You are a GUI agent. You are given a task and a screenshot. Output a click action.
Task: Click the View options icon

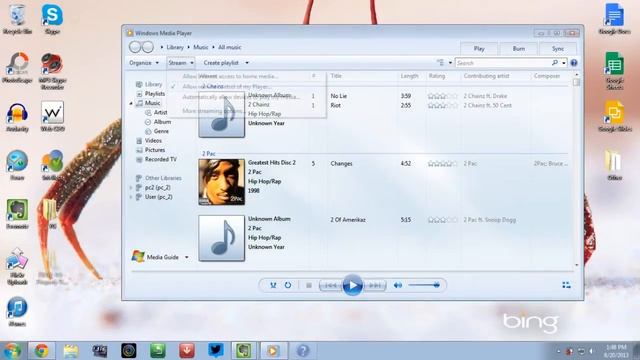440,63
